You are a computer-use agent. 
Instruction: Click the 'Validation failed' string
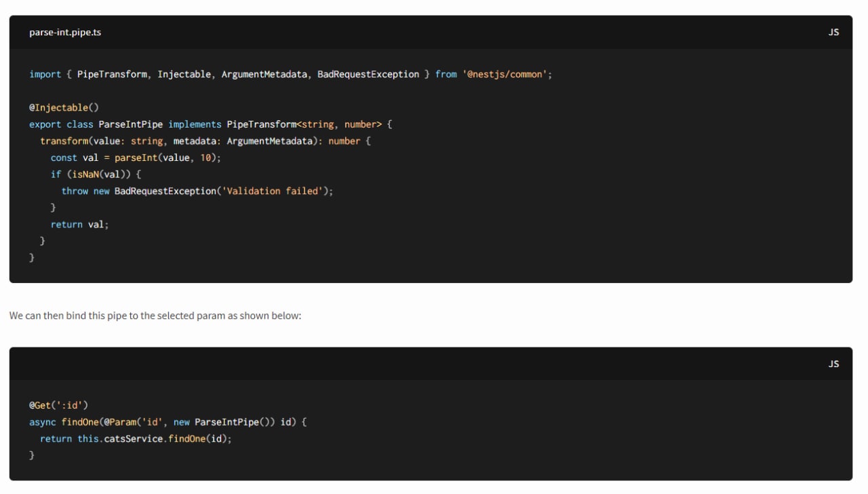pyautogui.click(x=273, y=191)
